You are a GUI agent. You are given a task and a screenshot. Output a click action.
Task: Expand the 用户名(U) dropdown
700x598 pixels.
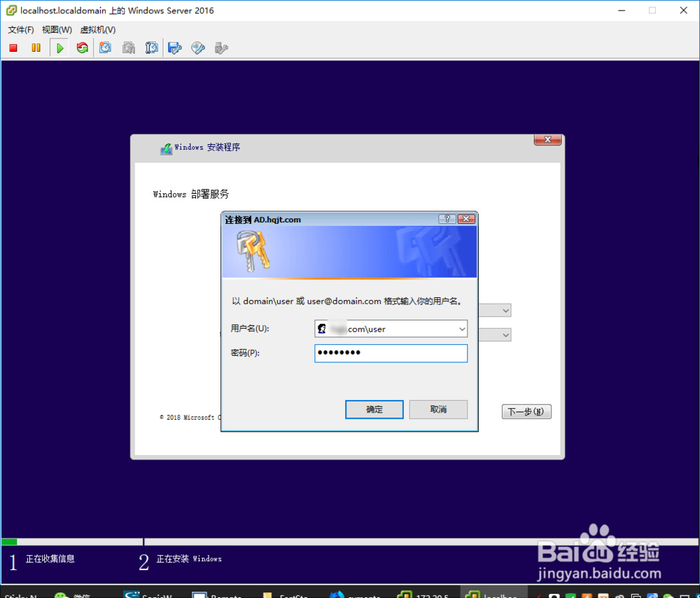[461, 329]
